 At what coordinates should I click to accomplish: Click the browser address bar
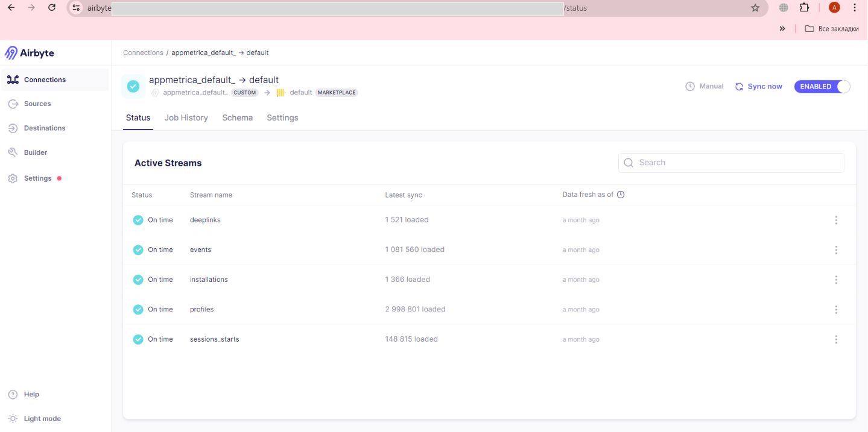coord(416,8)
